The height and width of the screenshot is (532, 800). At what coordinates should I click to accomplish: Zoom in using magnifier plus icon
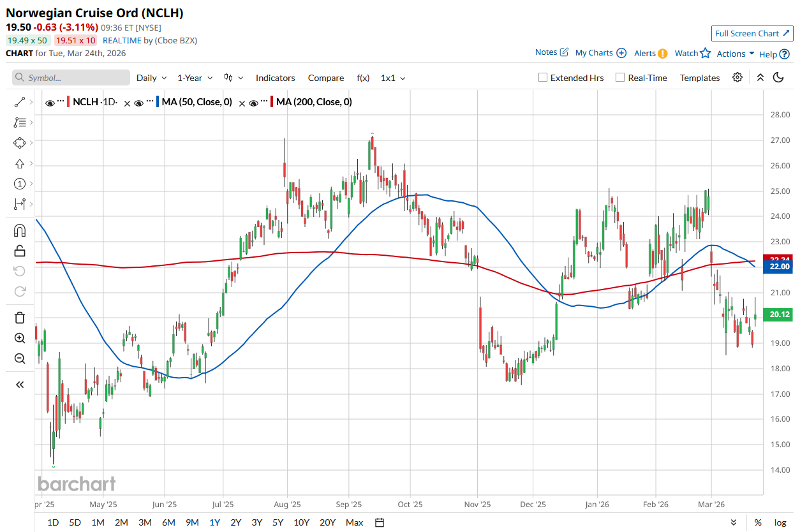[20, 338]
